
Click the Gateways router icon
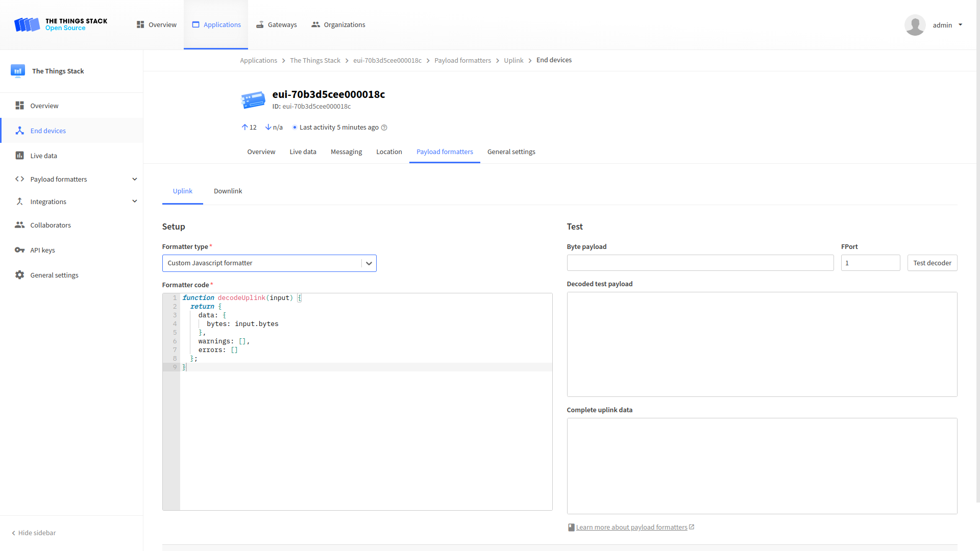(260, 24)
